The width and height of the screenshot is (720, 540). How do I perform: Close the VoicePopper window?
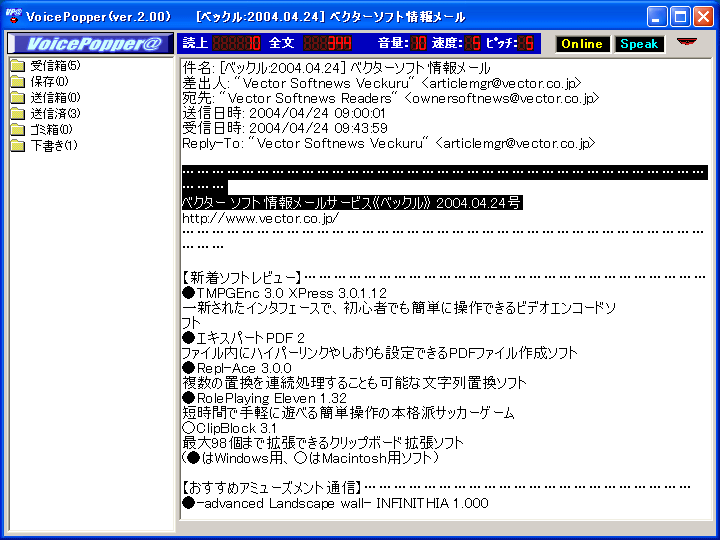click(x=703, y=17)
